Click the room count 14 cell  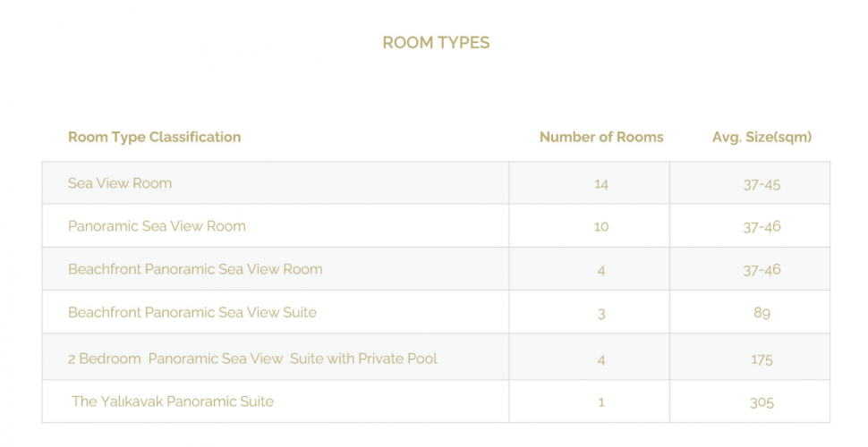[600, 184]
